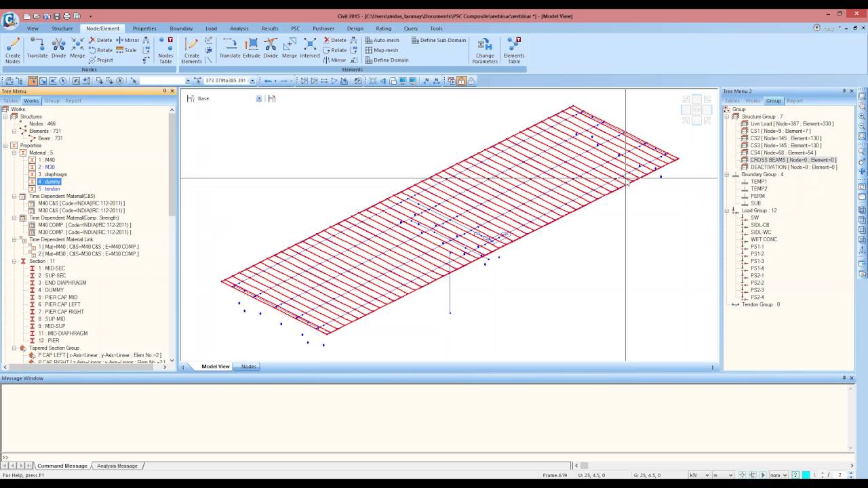
Task: Open the Results ribbon tab
Action: (x=270, y=28)
